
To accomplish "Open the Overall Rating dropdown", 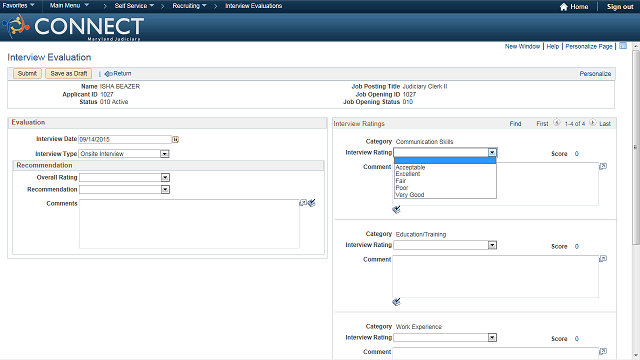I will click(165, 178).
